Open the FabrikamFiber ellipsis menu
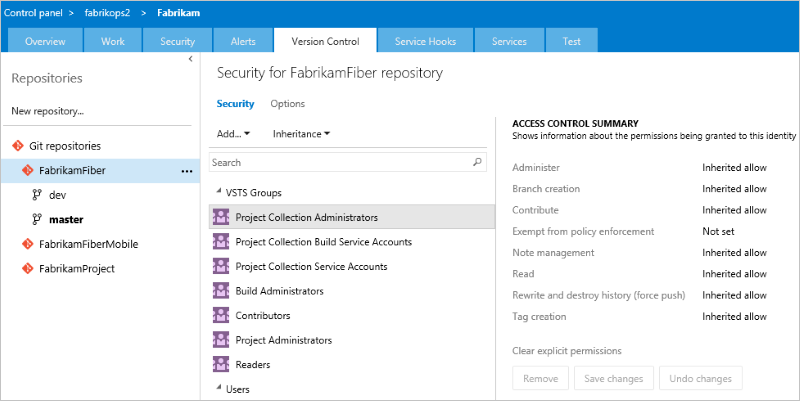Viewport: 800px width, 401px height. click(187, 171)
